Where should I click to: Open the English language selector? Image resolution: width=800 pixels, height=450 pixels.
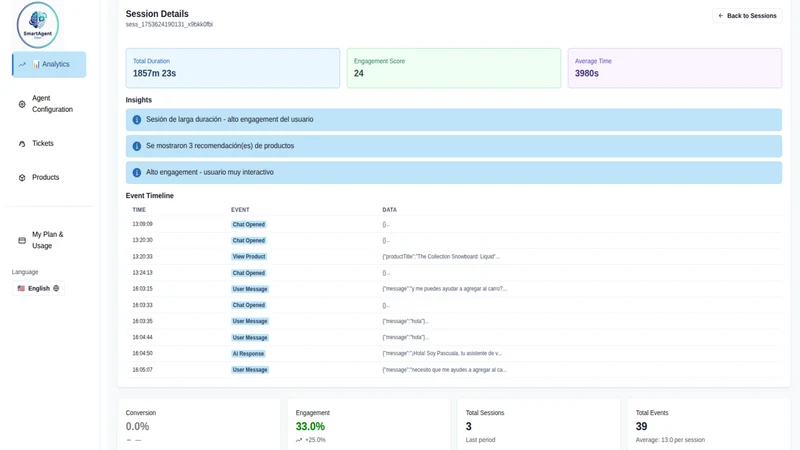[x=38, y=288]
